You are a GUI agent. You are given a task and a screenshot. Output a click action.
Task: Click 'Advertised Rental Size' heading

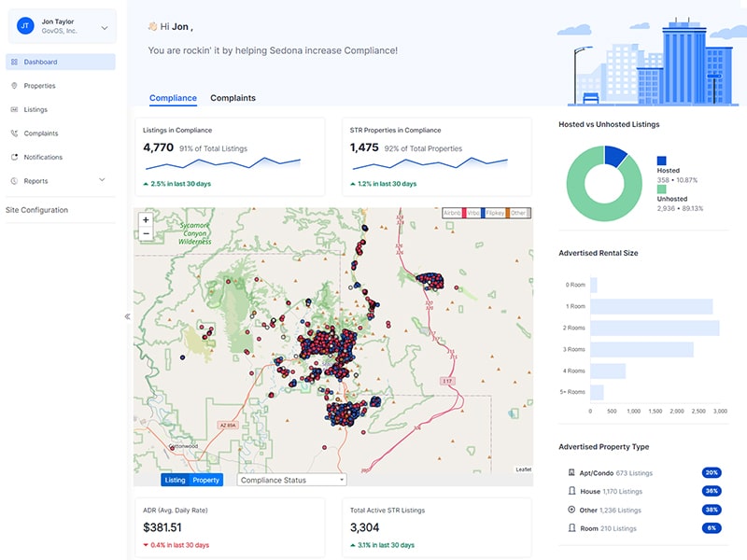point(599,253)
